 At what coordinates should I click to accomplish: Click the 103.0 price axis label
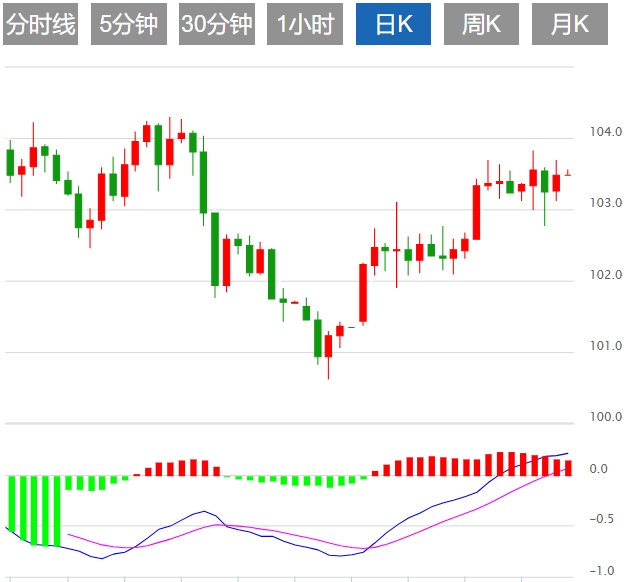[606, 203]
